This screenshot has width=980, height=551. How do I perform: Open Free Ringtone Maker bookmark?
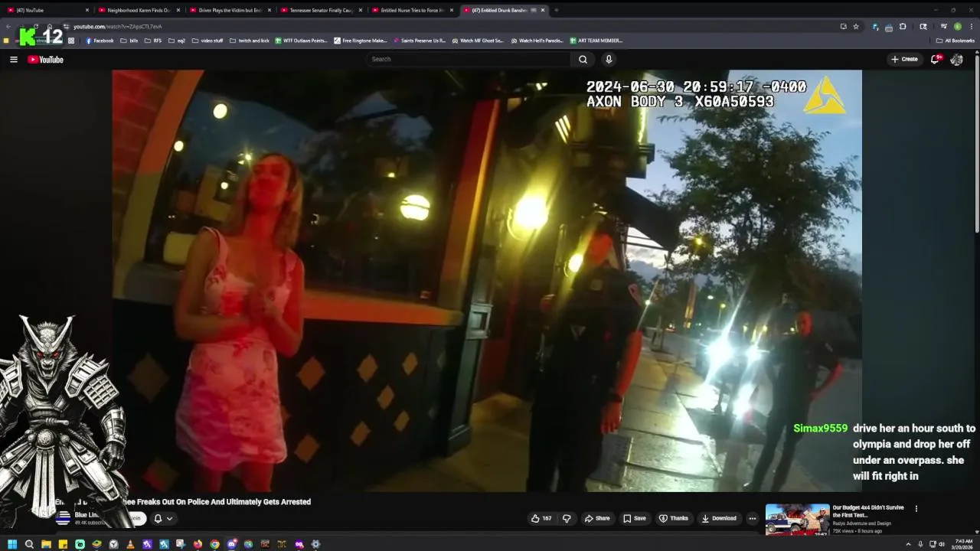click(x=361, y=41)
